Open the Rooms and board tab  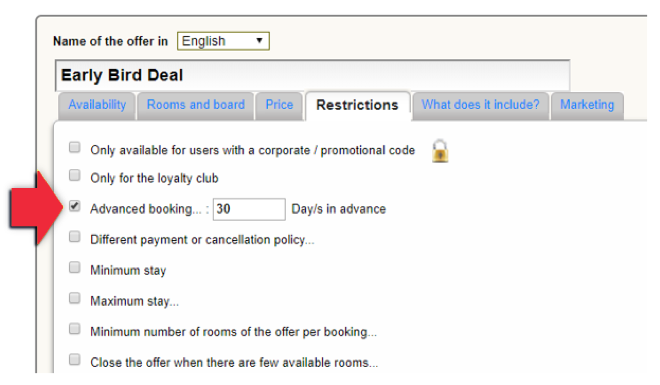point(196,105)
